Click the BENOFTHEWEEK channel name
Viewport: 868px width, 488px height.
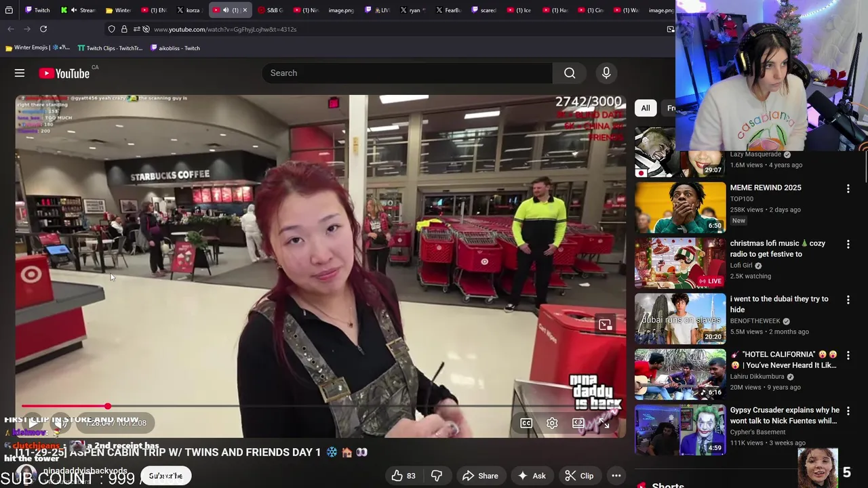[x=755, y=321]
